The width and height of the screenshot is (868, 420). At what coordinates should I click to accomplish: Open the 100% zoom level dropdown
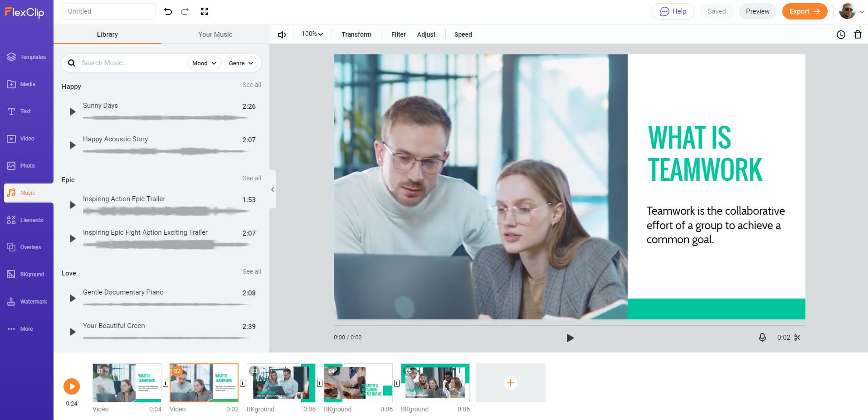tap(312, 34)
